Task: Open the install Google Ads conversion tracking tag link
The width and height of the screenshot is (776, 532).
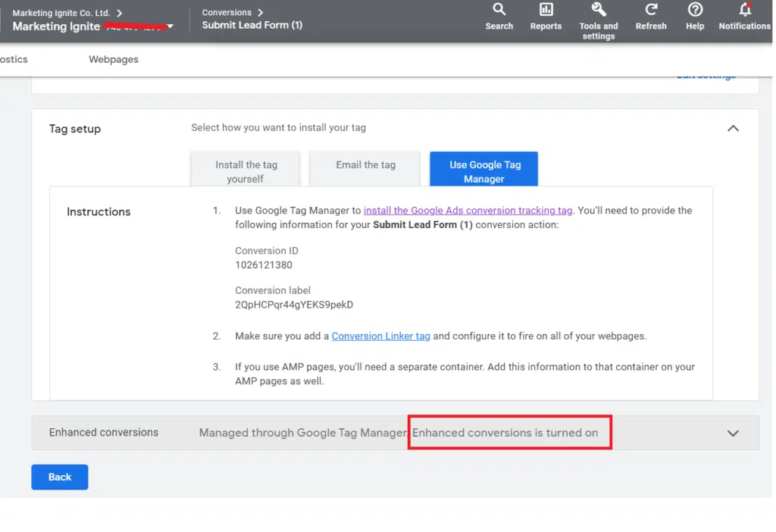Action: click(x=468, y=211)
